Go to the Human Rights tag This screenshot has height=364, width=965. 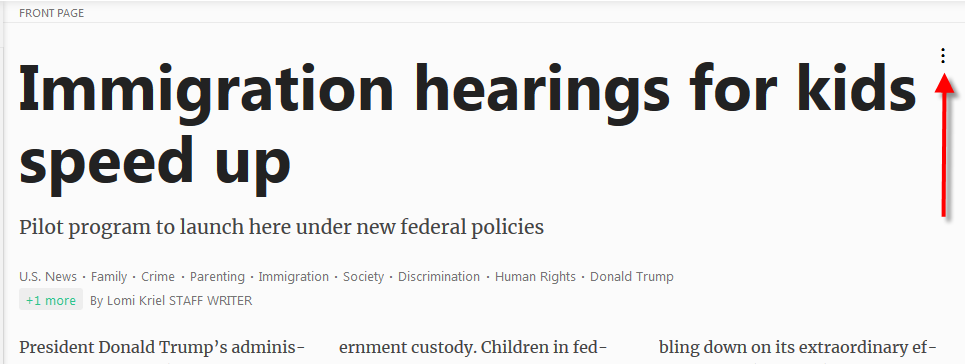click(x=535, y=277)
